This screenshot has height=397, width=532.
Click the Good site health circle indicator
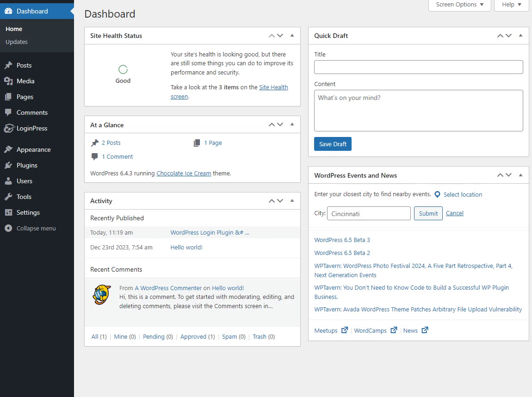(x=123, y=69)
